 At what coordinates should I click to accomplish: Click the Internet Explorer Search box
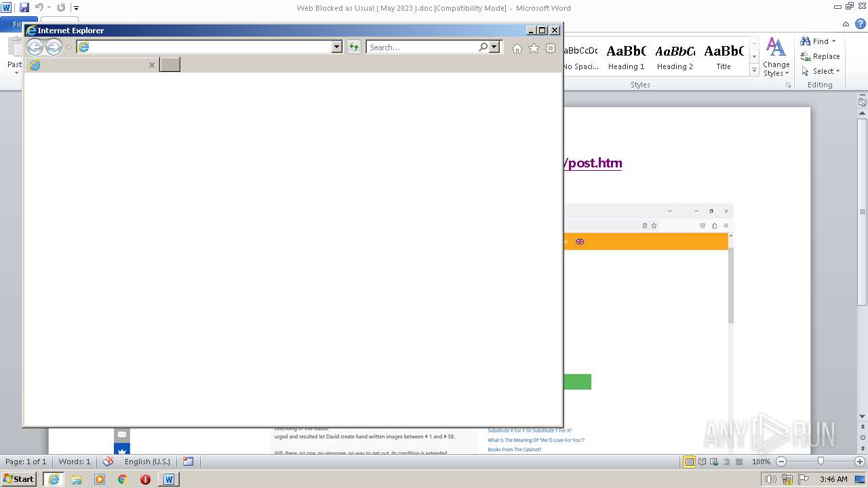coord(422,47)
